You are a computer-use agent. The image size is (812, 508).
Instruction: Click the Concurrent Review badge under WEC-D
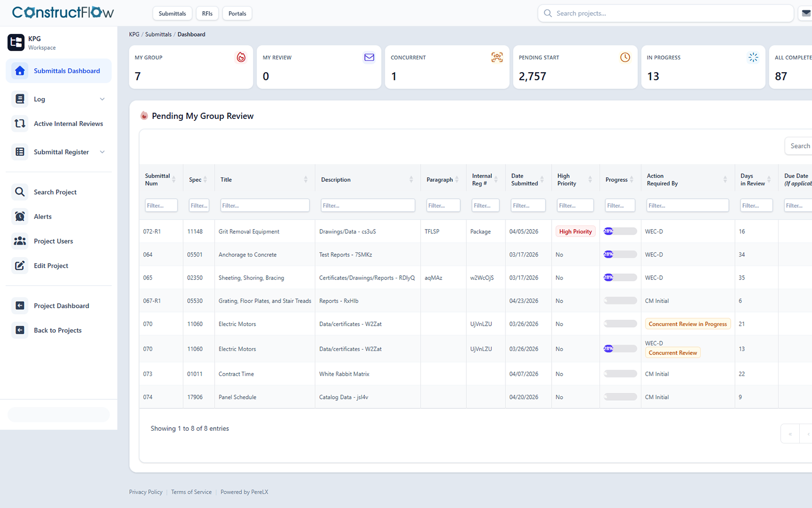(x=673, y=353)
